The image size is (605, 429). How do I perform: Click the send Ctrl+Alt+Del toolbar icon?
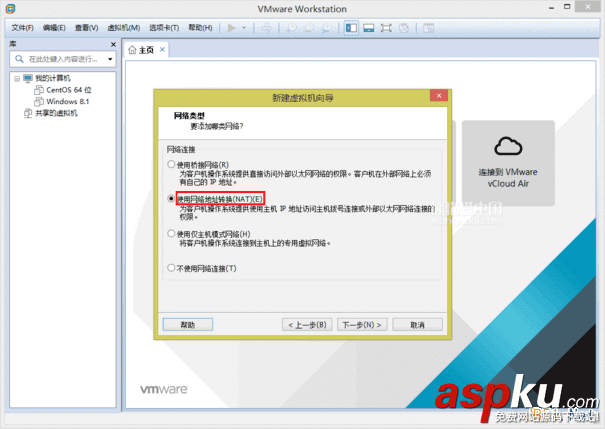[266, 28]
